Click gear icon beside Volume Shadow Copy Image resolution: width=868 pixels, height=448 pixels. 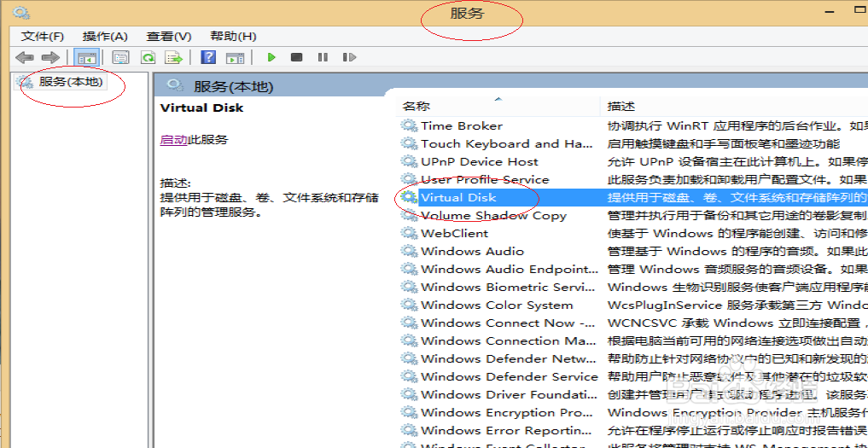[409, 215]
